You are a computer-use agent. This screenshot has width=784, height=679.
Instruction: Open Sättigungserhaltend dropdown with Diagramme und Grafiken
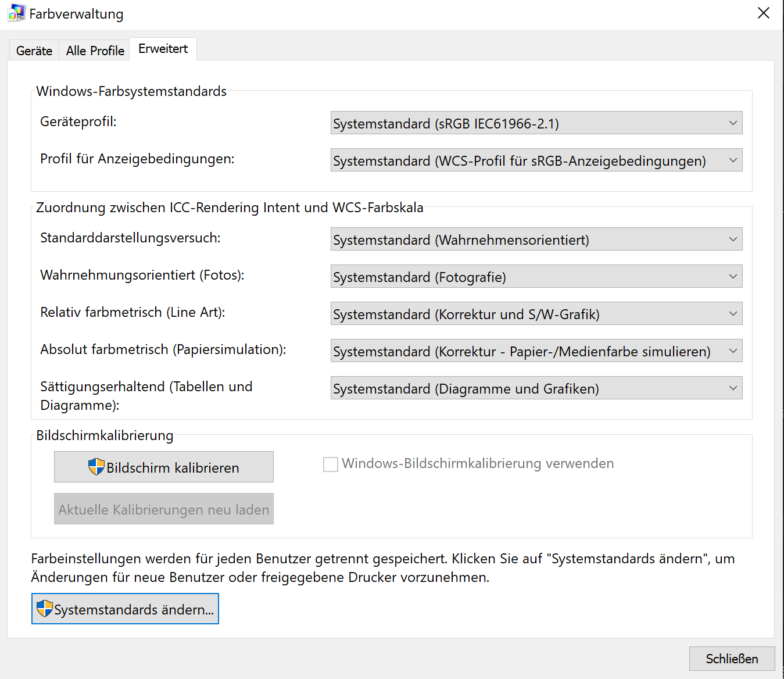click(x=536, y=388)
